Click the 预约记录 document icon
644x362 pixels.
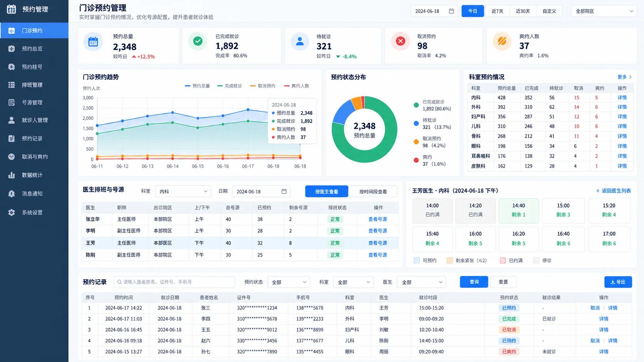tap(12, 138)
